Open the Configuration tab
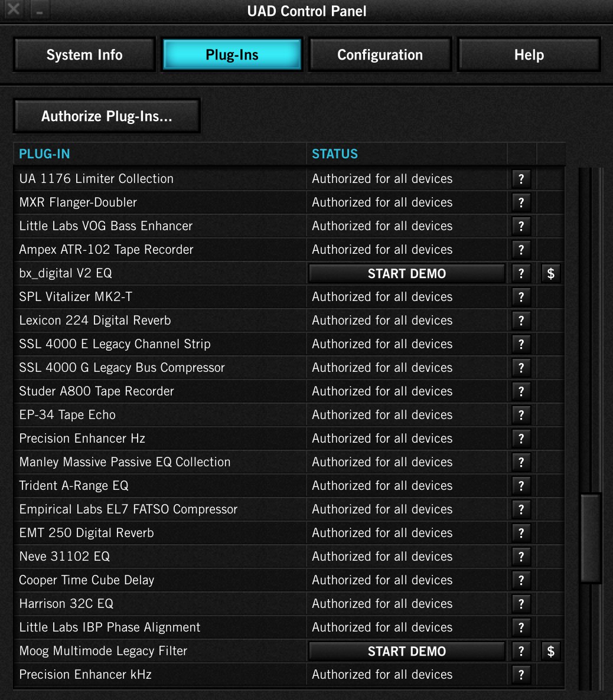Screen dimensions: 613x700 point(380,55)
